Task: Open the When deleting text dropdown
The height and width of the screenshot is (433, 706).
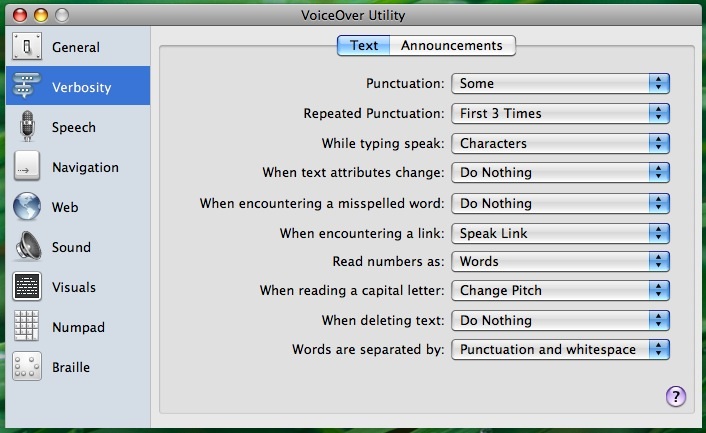Action: [x=561, y=320]
